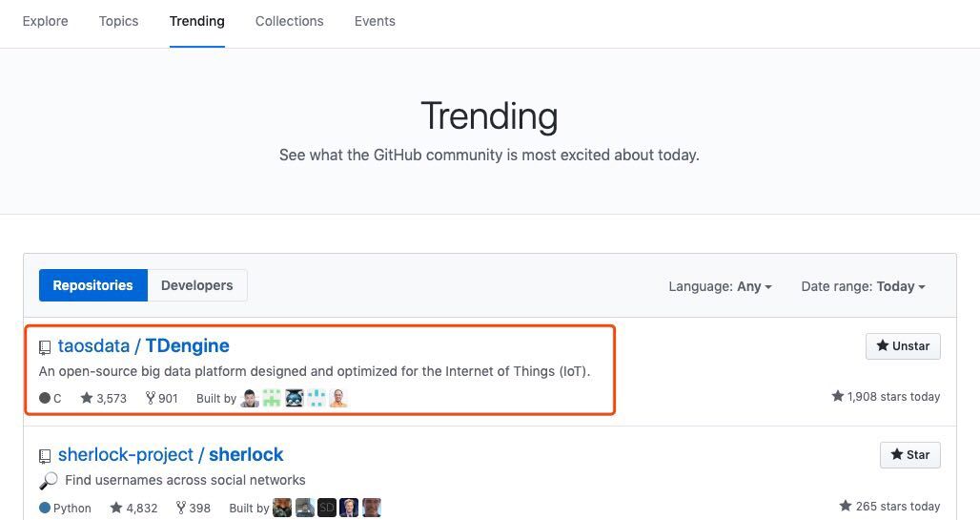This screenshot has width=980, height=520.
Task: Switch to the Developers view
Action: pos(196,285)
